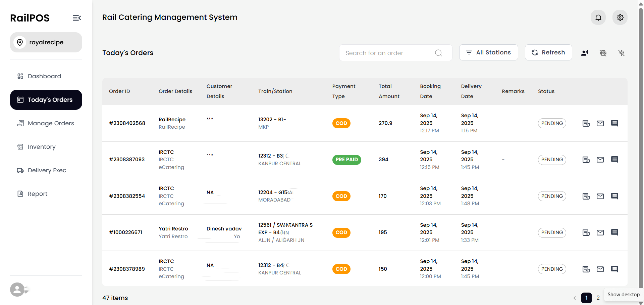This screenshot has width=644, height=305.
Task: Click the PRE PAID payment badge
Action: click(346, 160)
